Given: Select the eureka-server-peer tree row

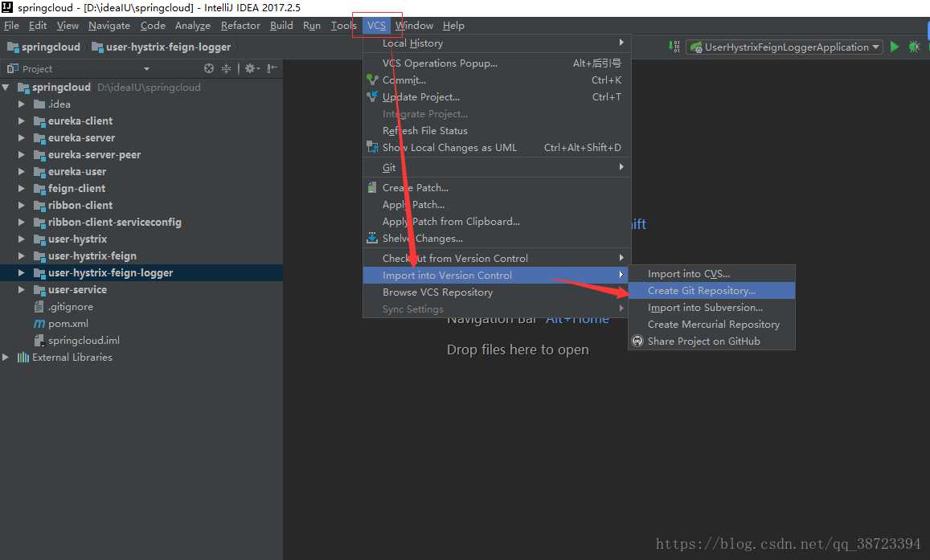Looking at the screenshot, I should coord(141,155).
